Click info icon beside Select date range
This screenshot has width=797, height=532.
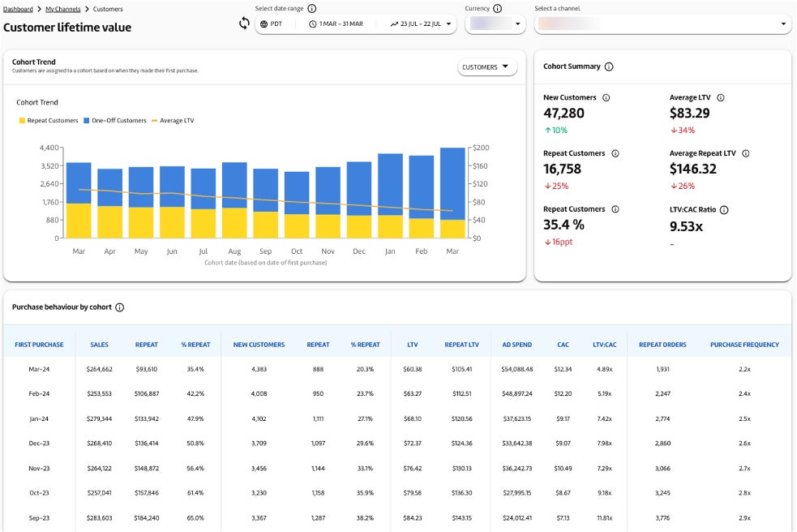312,8
